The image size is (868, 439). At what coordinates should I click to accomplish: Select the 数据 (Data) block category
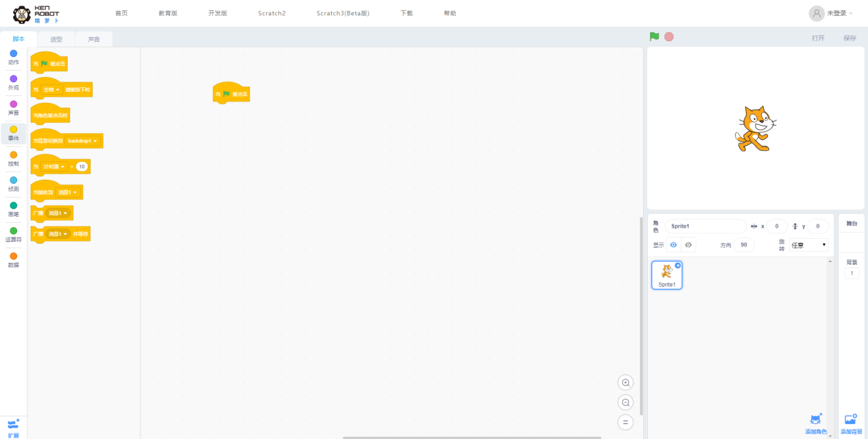click(x=14, y=260)
